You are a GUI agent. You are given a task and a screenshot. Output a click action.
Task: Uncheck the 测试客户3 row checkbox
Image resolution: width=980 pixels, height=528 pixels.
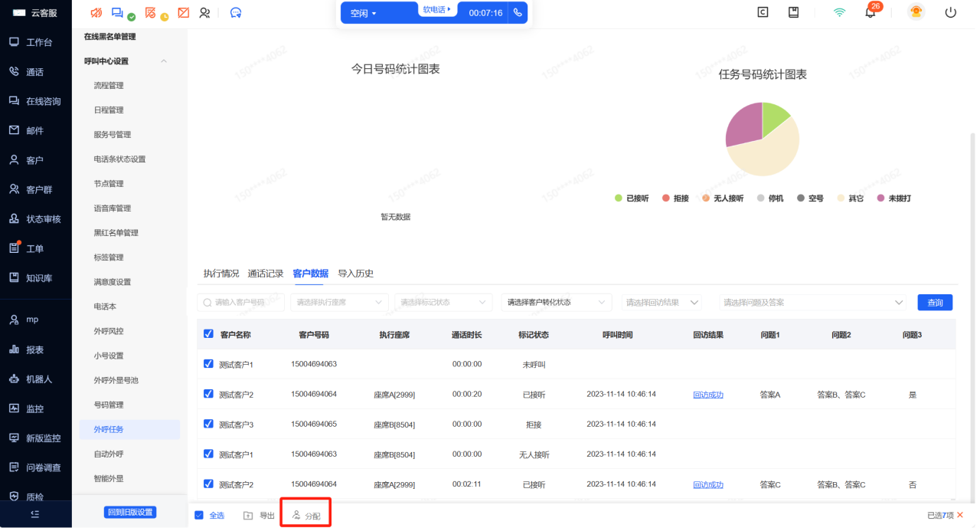(x=208, y=424)
